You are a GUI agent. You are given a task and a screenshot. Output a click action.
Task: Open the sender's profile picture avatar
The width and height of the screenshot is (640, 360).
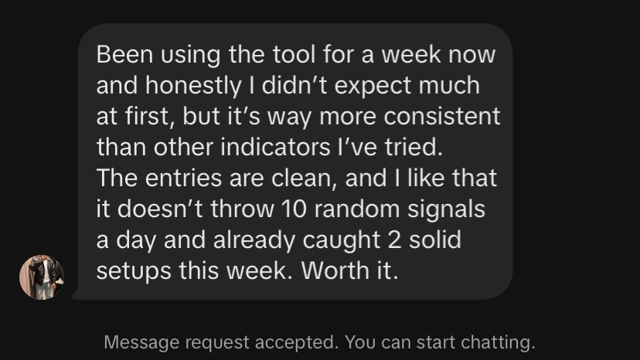click(x=42, y=278)
